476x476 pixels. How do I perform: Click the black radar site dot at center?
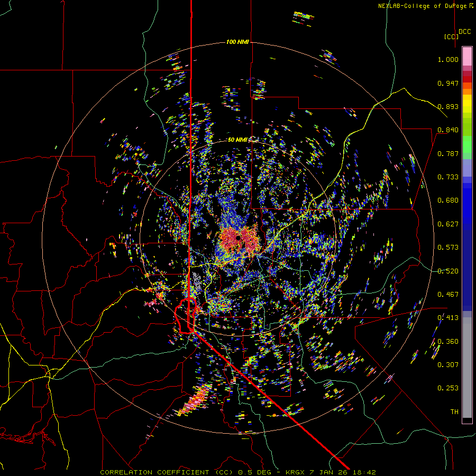[x=239, y=238]
